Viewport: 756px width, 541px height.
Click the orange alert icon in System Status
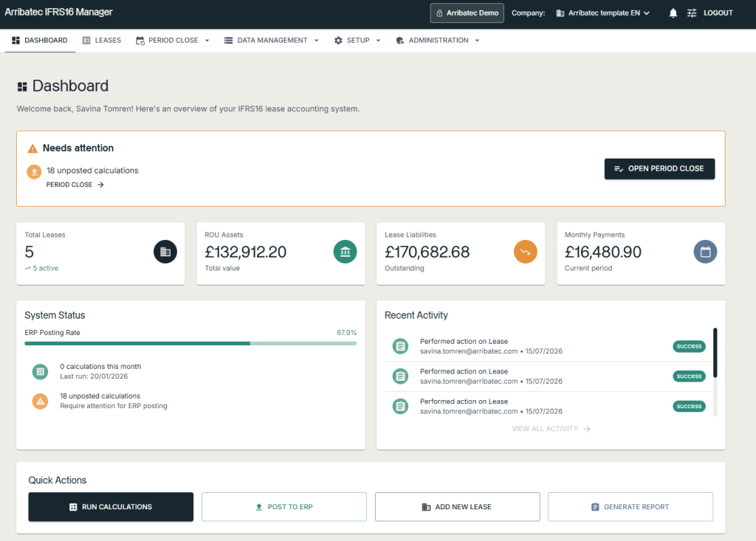point(40,402)
